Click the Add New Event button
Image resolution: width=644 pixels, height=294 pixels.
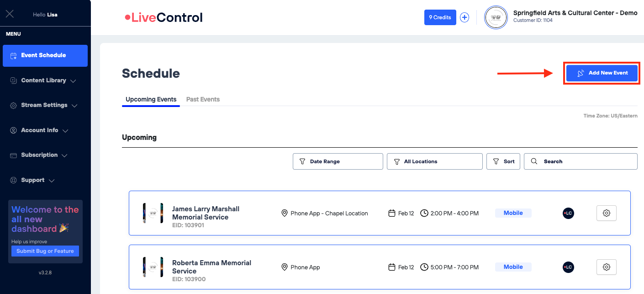pos(602,73)
